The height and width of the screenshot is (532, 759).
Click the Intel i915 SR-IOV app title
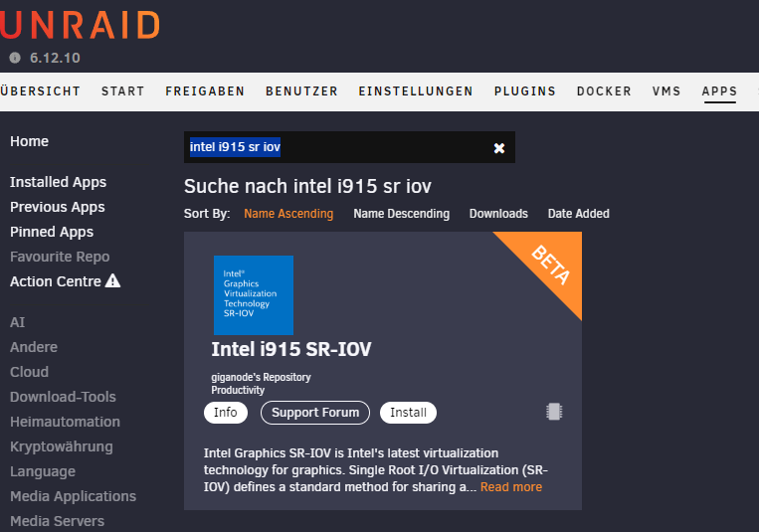[290, 349]
